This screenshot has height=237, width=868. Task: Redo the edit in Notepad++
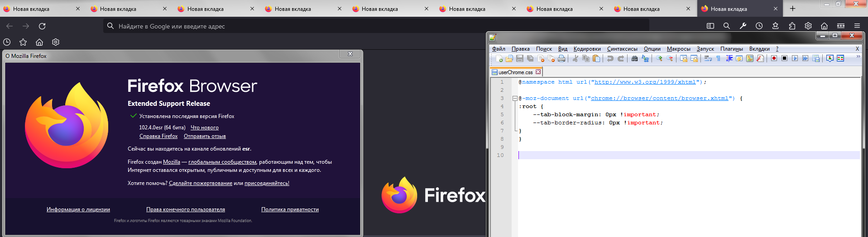[621, 58]
